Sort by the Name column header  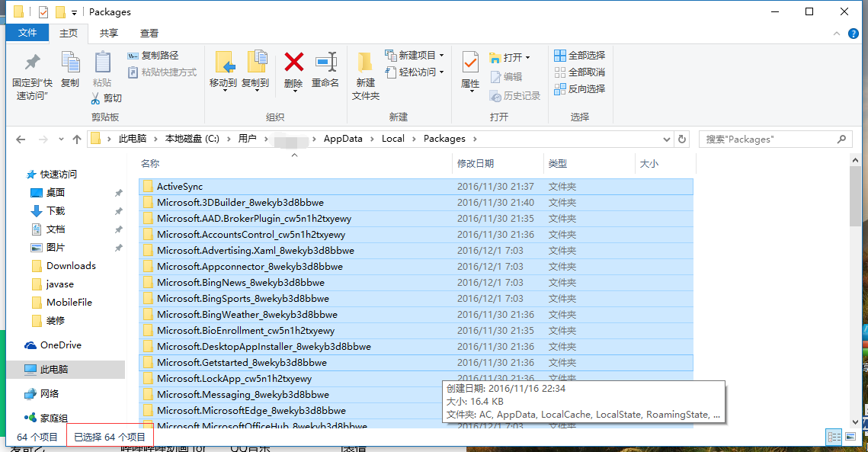295,163
